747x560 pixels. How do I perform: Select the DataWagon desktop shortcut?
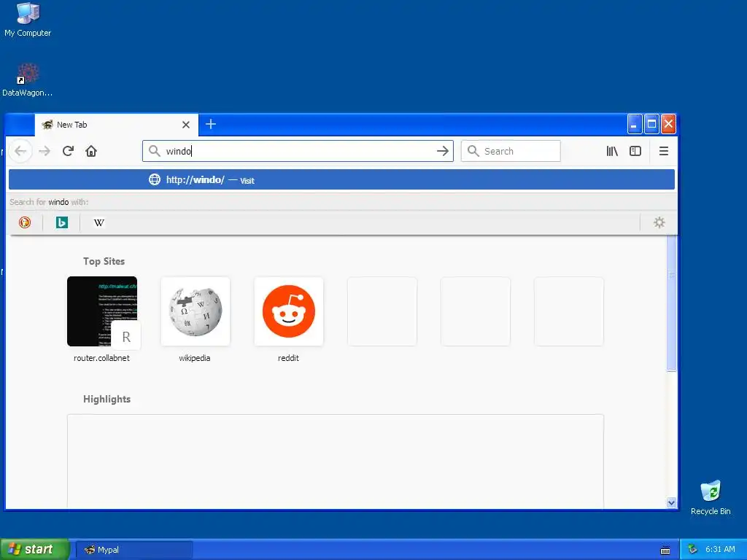pos(28,79)
